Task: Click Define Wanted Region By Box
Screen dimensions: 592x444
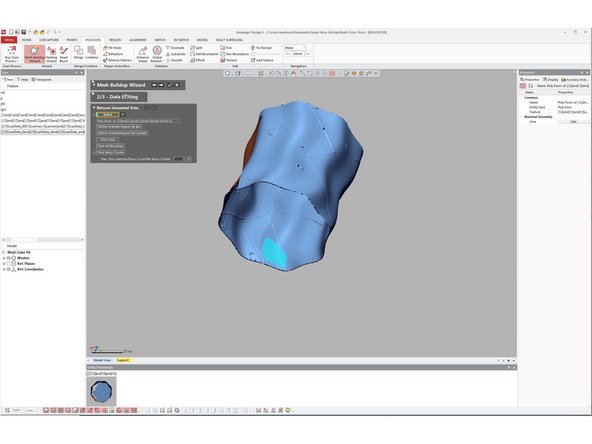Action: [119, 127]
